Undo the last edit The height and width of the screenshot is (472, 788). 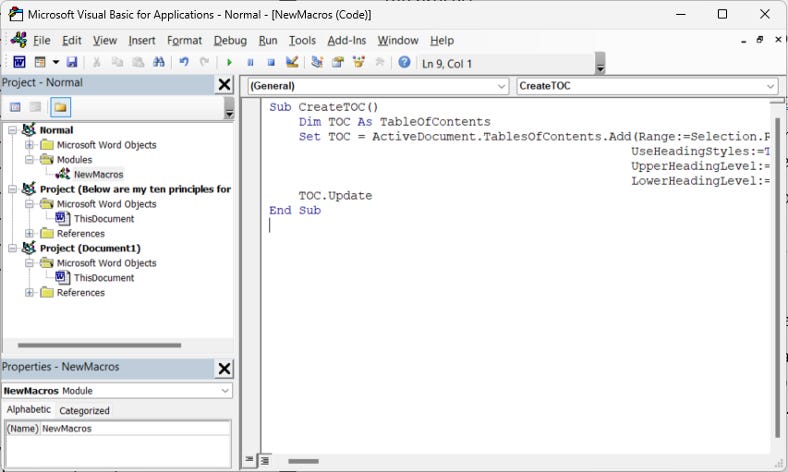[184, 62]
